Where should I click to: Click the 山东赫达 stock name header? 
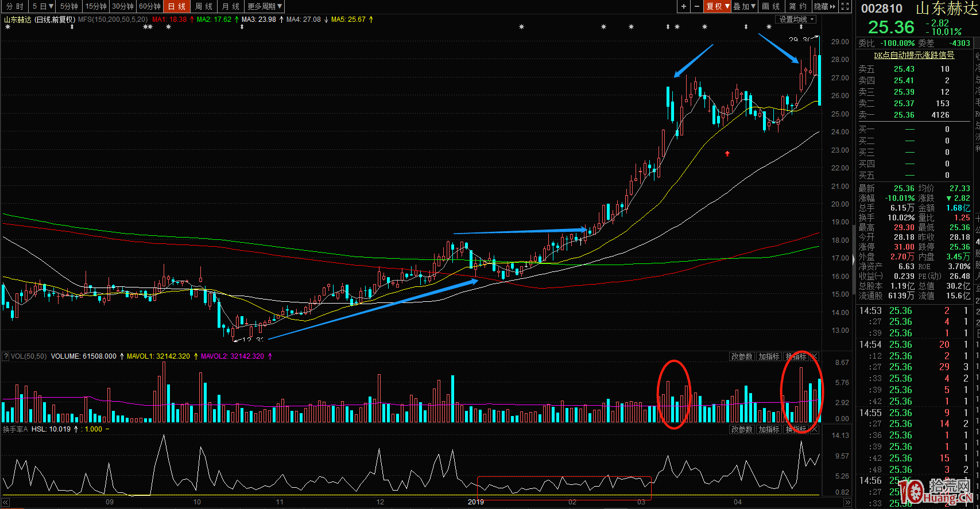(x=946, y=9)
